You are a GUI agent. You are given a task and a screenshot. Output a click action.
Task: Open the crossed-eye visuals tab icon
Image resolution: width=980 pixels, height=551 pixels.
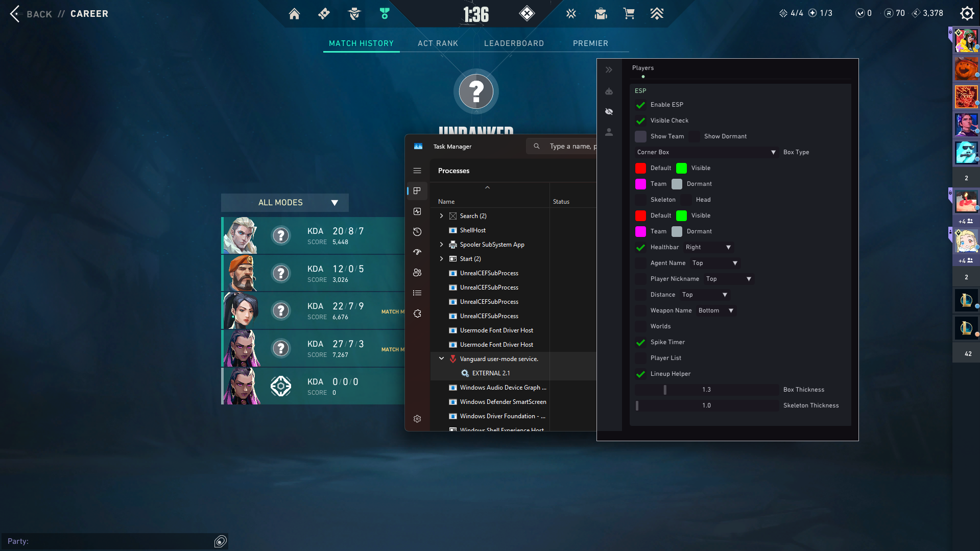click(x=609, y=111)
